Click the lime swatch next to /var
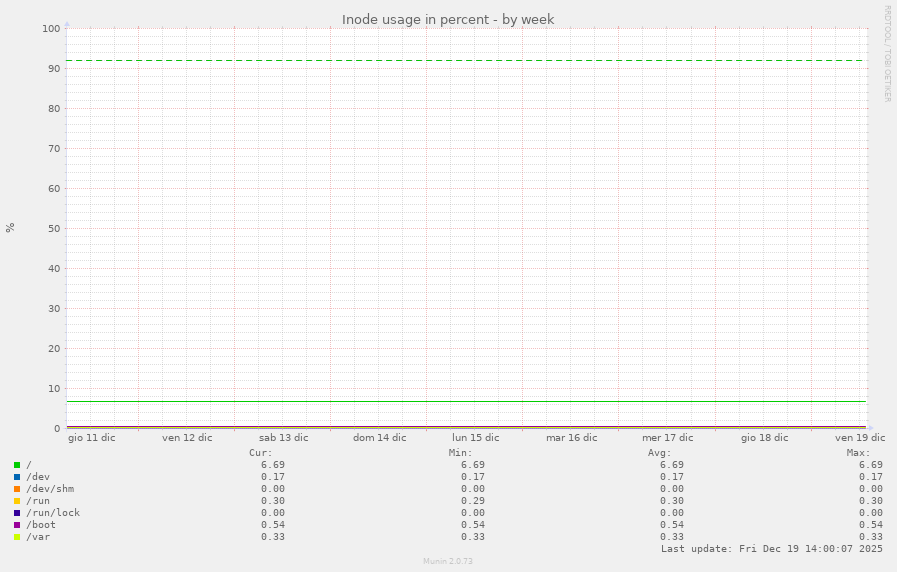This screenshot has width=897, height=572. [17, 537]
